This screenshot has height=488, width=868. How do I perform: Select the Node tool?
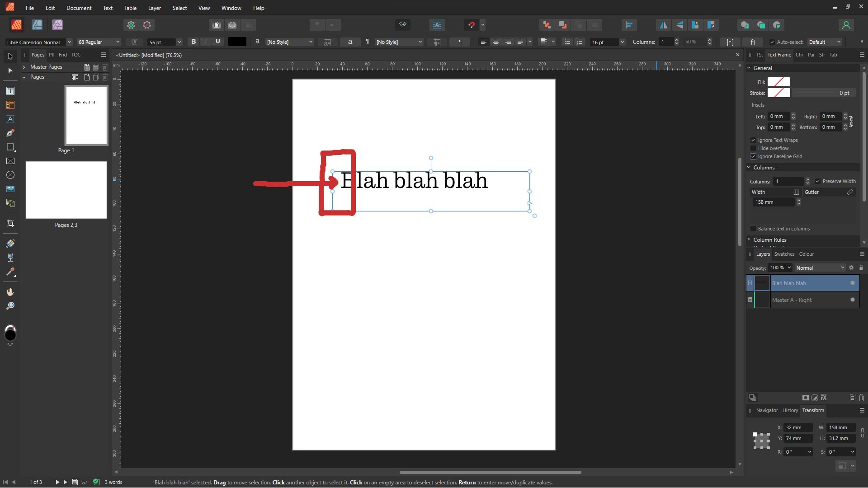coord(10,71)
